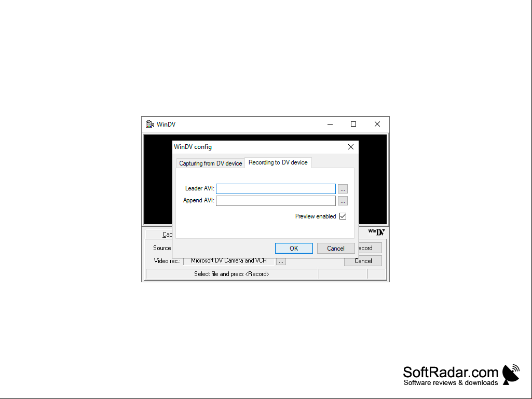This screenshot has width=532, height=399.
Task: Click the Video rec.: label
Action: coord(167,261)
